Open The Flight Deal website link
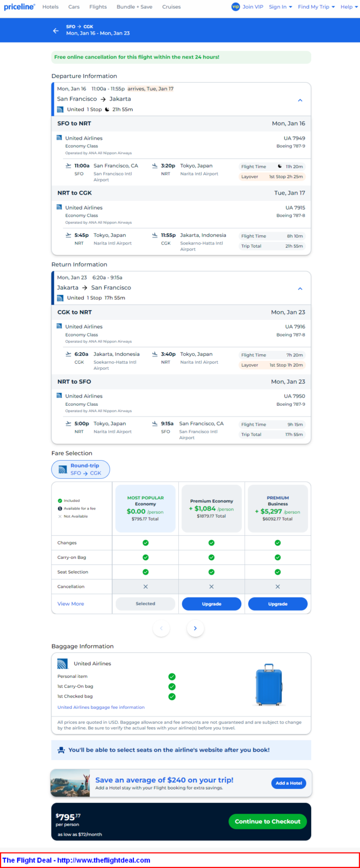 [76, 860]
